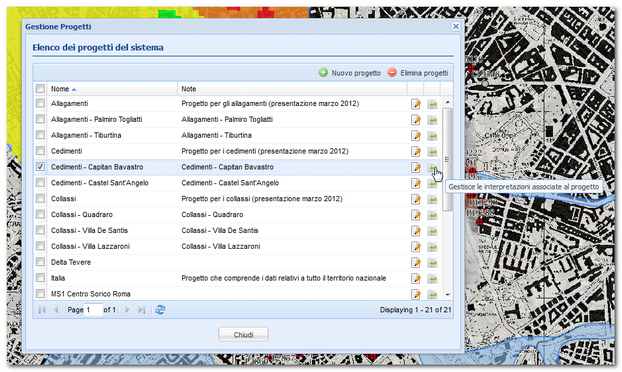The width and height of the screenshot is (622, 372).
Task: Edit MS1 Centro Sorico Roma project
Action: (416, 294)
